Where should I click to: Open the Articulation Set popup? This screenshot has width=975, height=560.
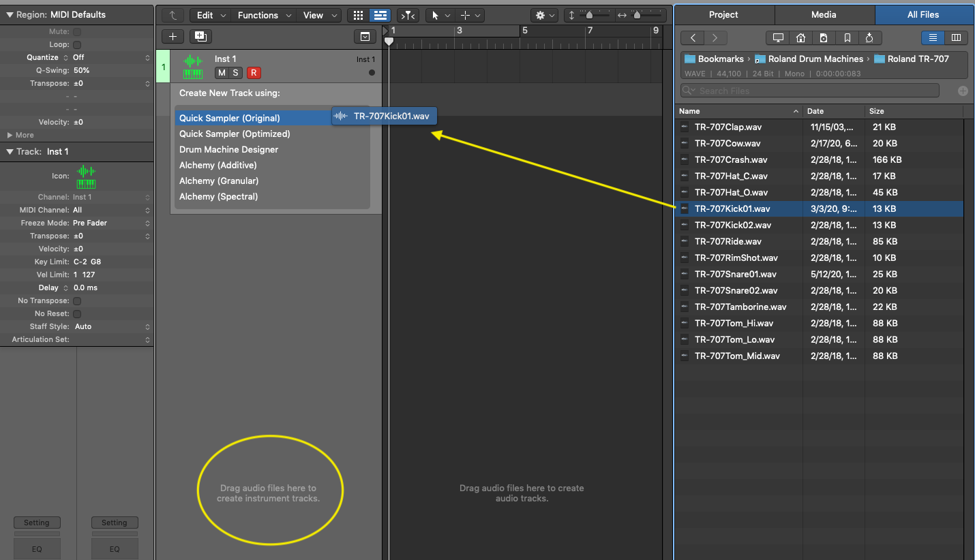pyautogui.click(x=111, y=340)
